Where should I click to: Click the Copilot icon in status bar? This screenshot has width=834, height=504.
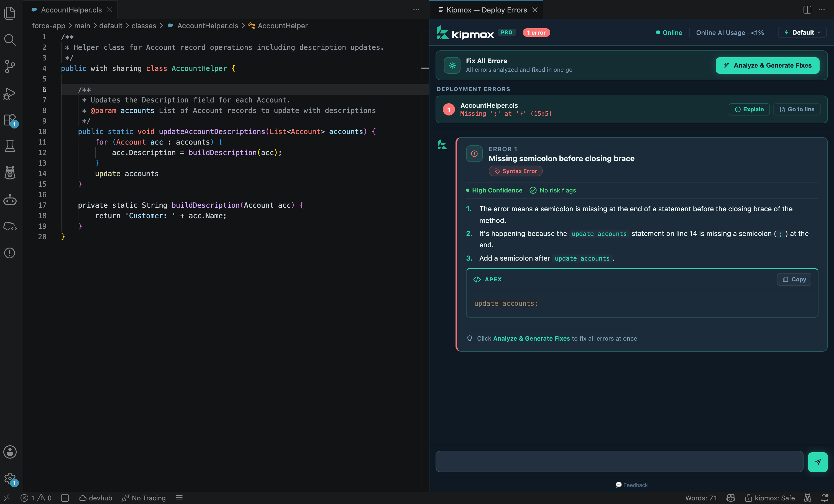tap(731, 498)
